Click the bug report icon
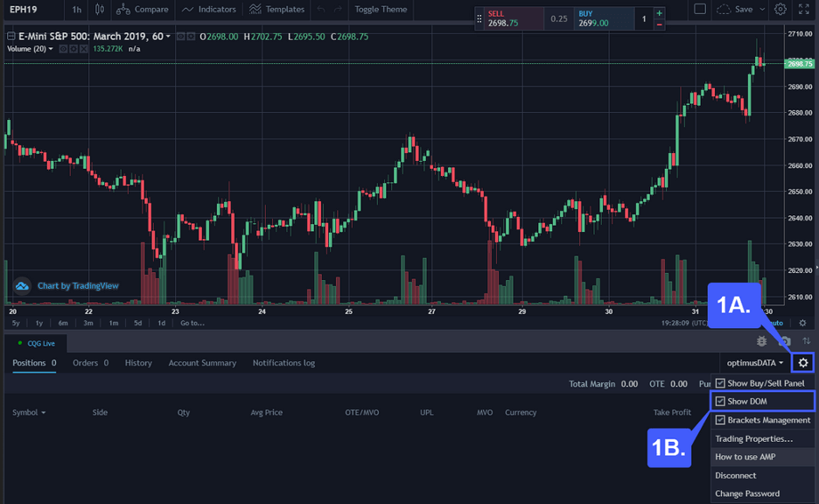 [762, 340]
